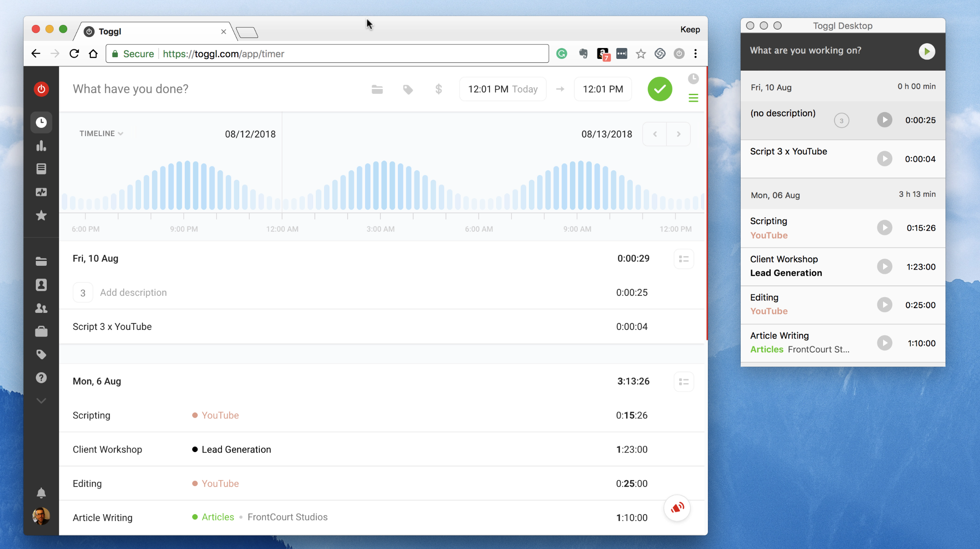The height and width of the screenshot is (549, 980).
Task: Switch to timer mode with clock icon
Action: tap(693, 79)
